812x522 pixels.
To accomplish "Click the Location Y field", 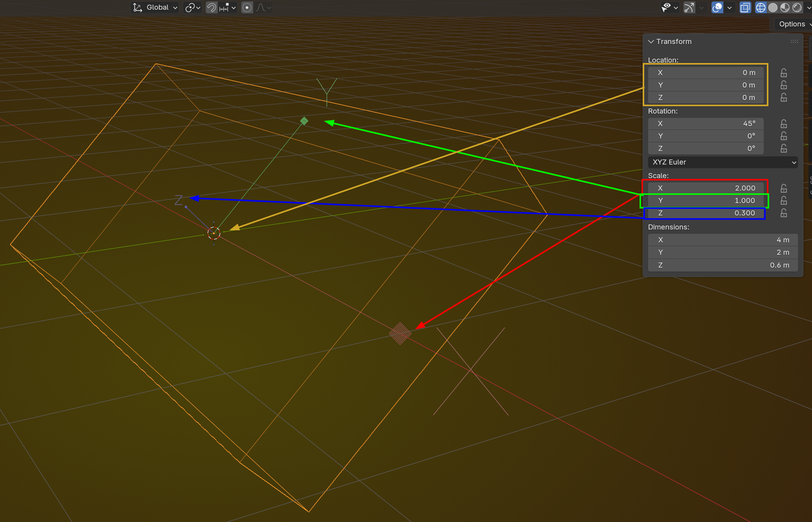I will [x=706, y=85].
